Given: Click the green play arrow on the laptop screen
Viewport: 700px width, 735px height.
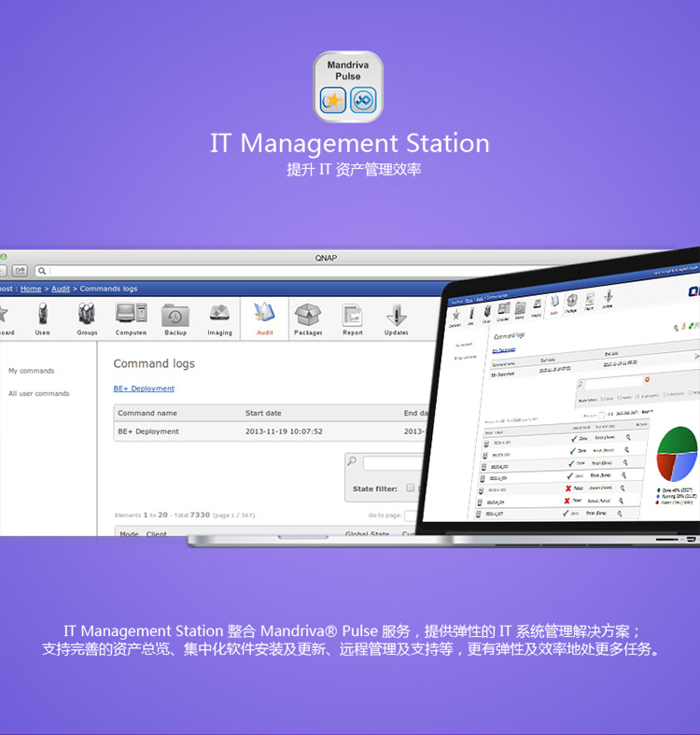Looking at the screenshot, I should point(696,356).
